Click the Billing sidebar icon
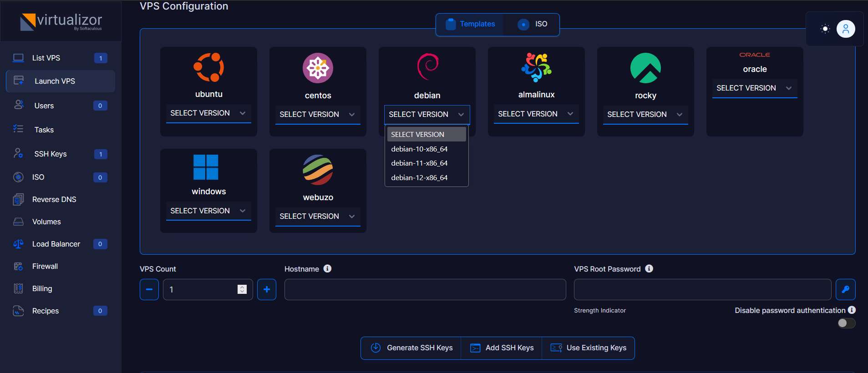Image resolution: width=868 pixels, height=373 pixels. point(18,288)
